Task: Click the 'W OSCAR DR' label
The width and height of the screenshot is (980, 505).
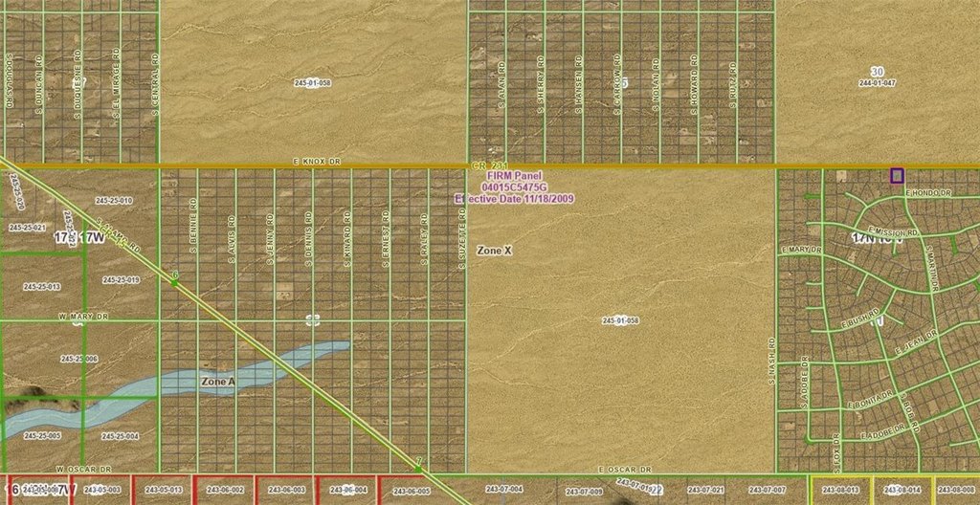Action: [x=83, y=469]
